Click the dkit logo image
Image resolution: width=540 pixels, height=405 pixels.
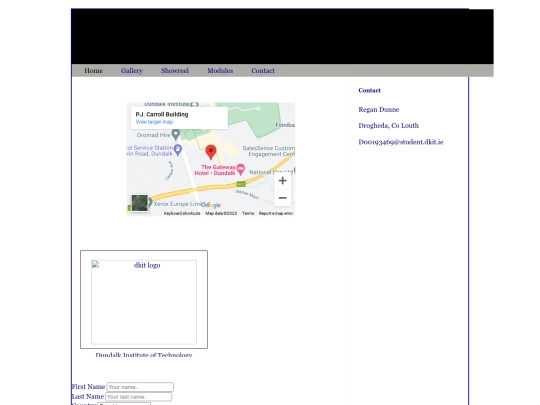pos(144,302)
